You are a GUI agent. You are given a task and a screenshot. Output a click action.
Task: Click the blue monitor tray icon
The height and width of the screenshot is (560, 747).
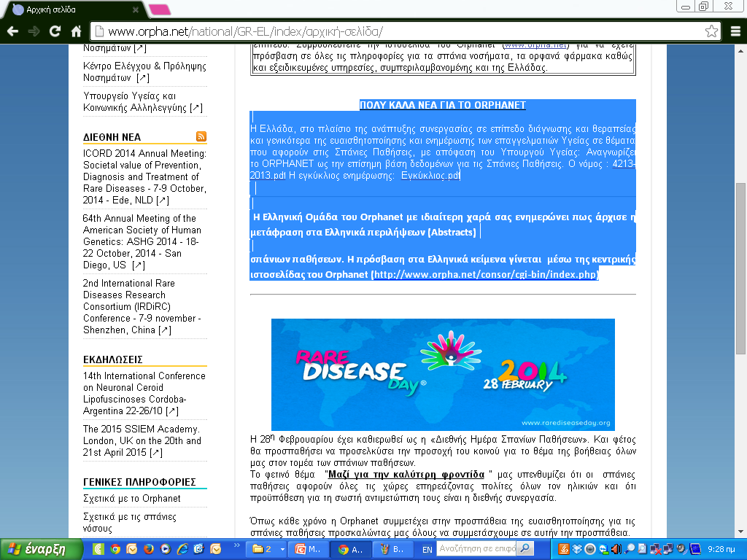[x=694, y=549]
